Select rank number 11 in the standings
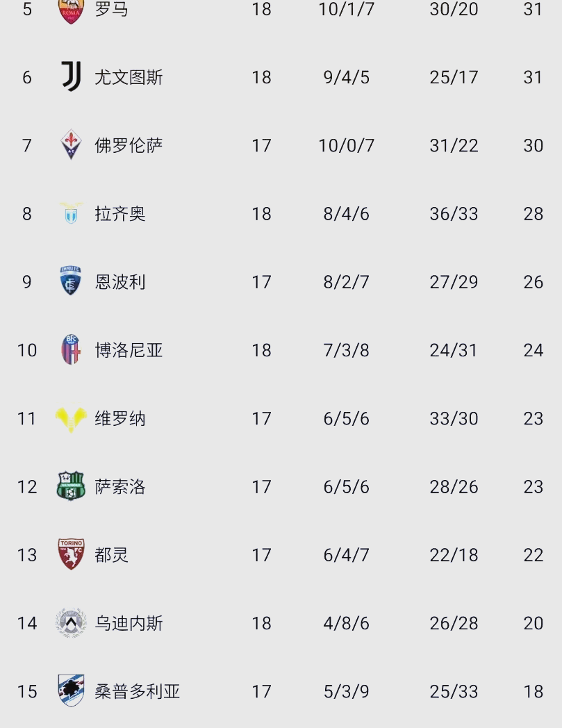562x728 pixels. [27, 418]
